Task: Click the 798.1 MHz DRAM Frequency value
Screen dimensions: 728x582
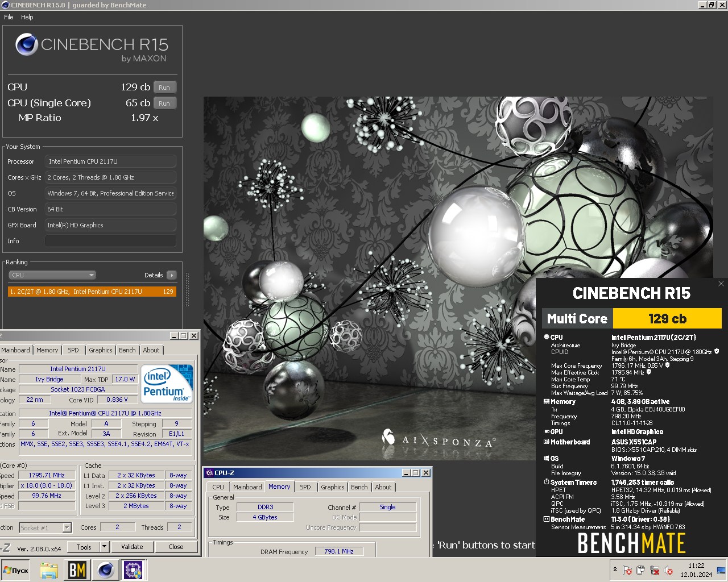Action: pos(339,551)
